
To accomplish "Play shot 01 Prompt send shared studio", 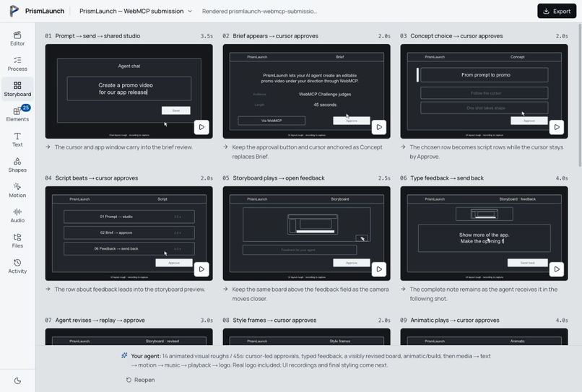I will pos(201,127).
